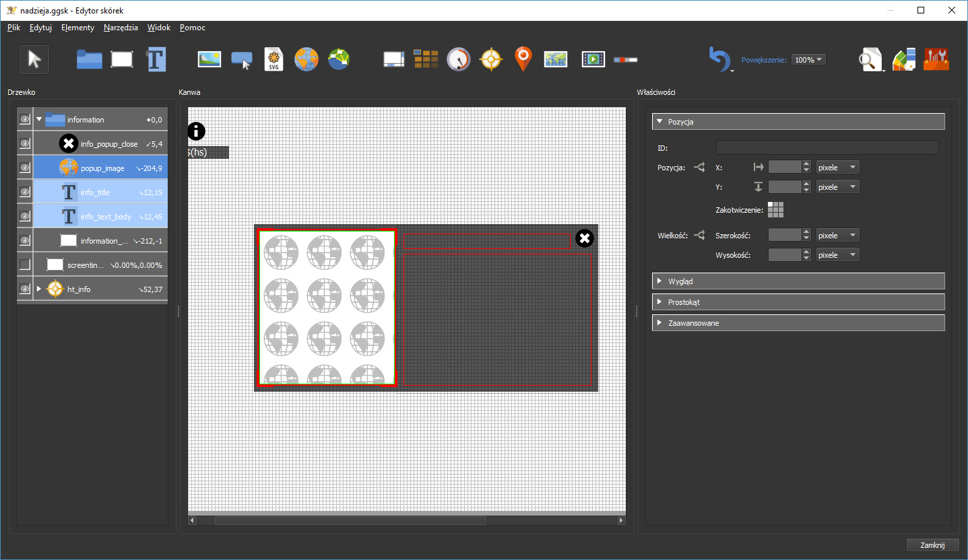The width and height of the screenshot is (968, 560).
Task: Open the X position units dropdown
Action: point(837,168)
